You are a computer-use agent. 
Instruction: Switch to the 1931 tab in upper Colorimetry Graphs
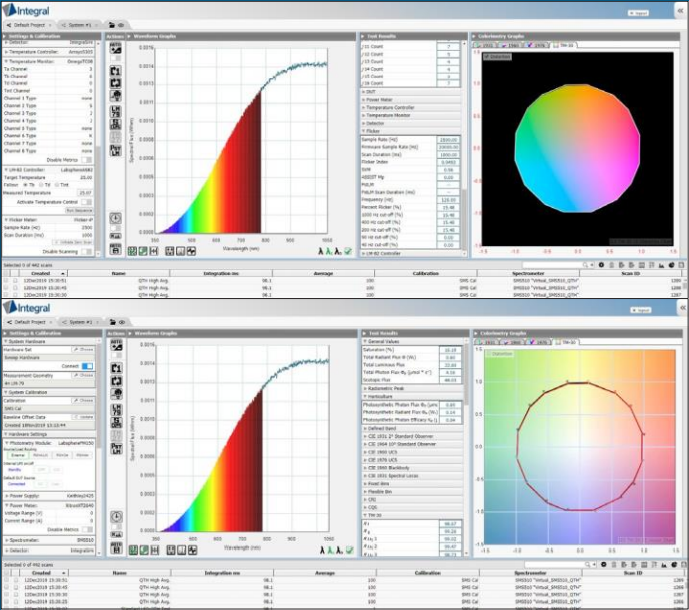(x=489, y=45)
